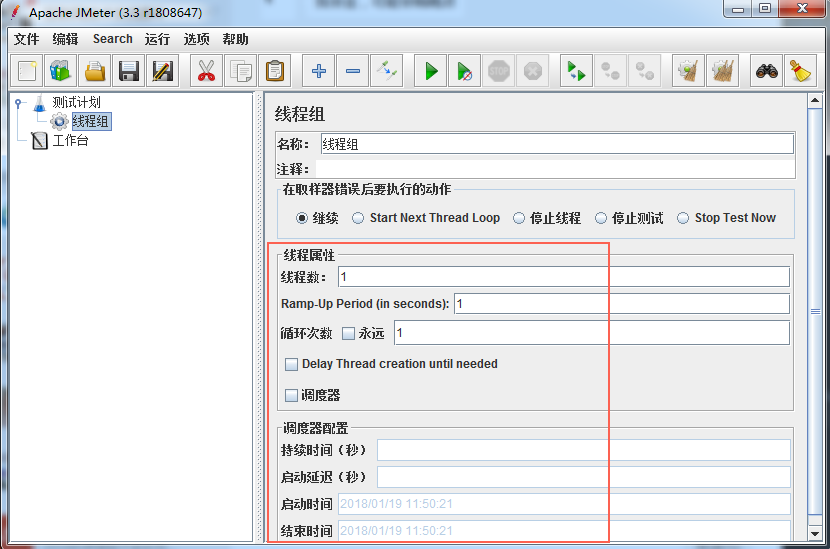Click the 启动延迟（秒）field
This screenshot has width=830, height=549.
click(583, 477)
